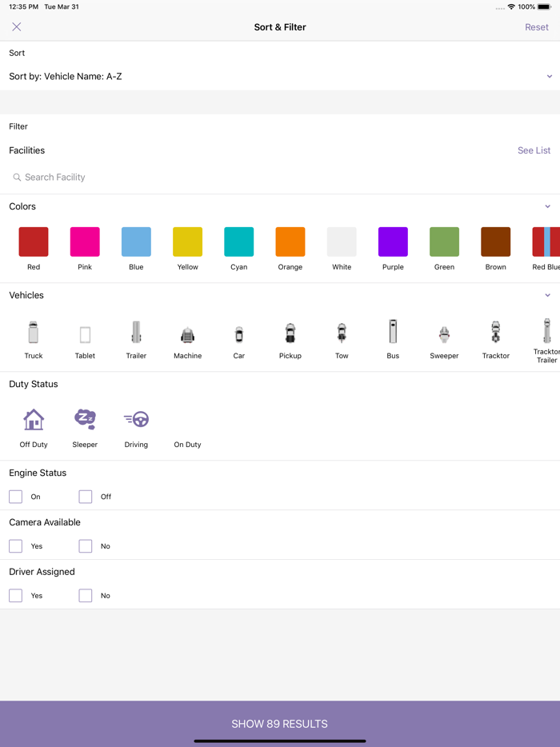Select the Tablet vehicle icon

(85, 334)
